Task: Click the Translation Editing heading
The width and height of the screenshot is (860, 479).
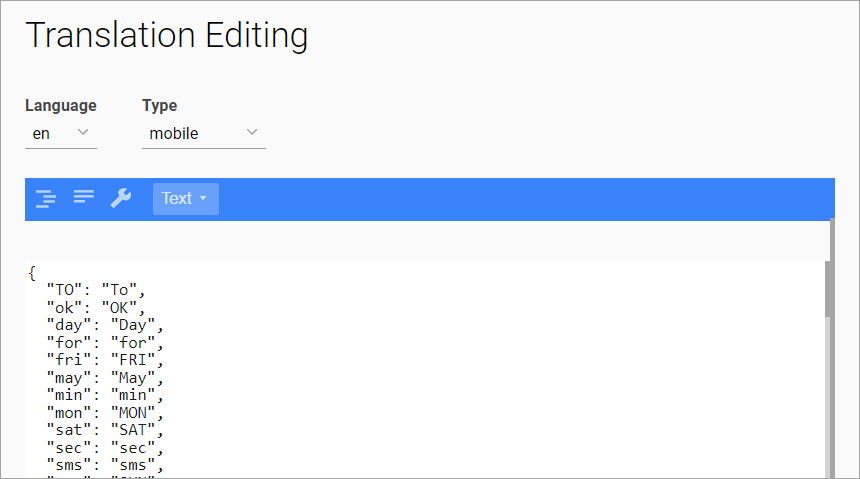Action: [x=167, y=36]
